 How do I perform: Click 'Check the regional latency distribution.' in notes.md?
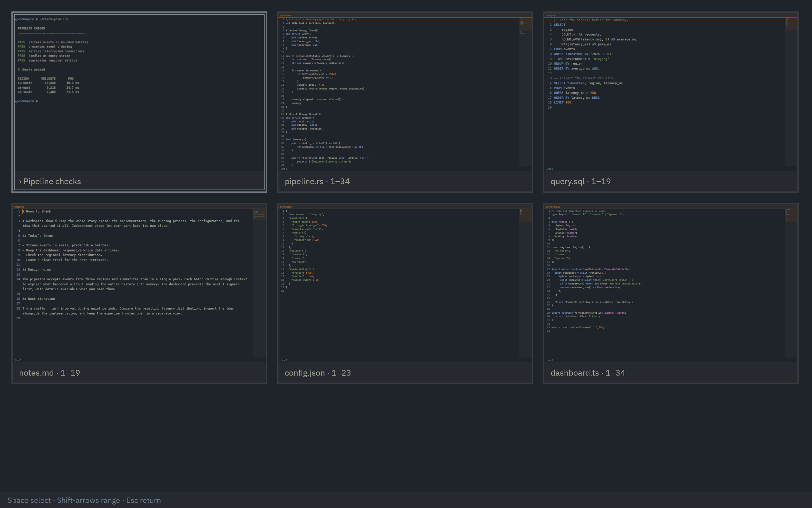click(64, 255)
